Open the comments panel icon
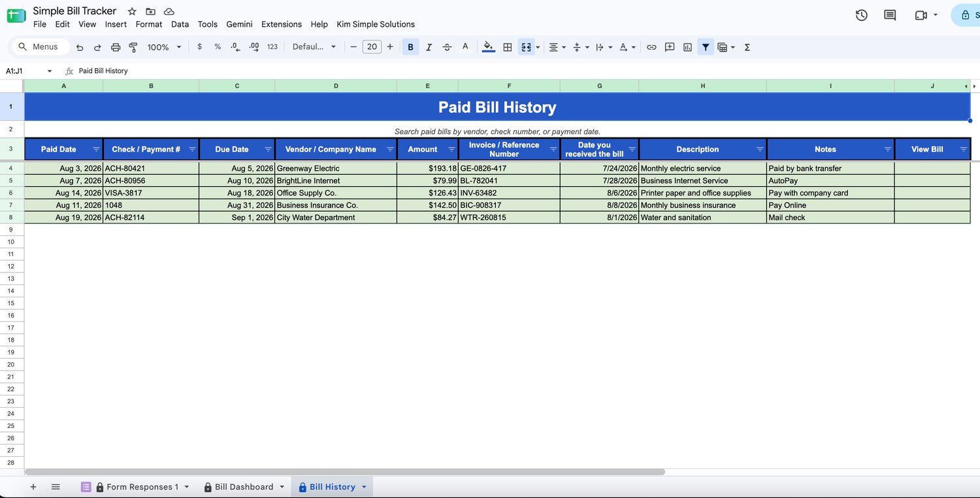 coord(890,15)
